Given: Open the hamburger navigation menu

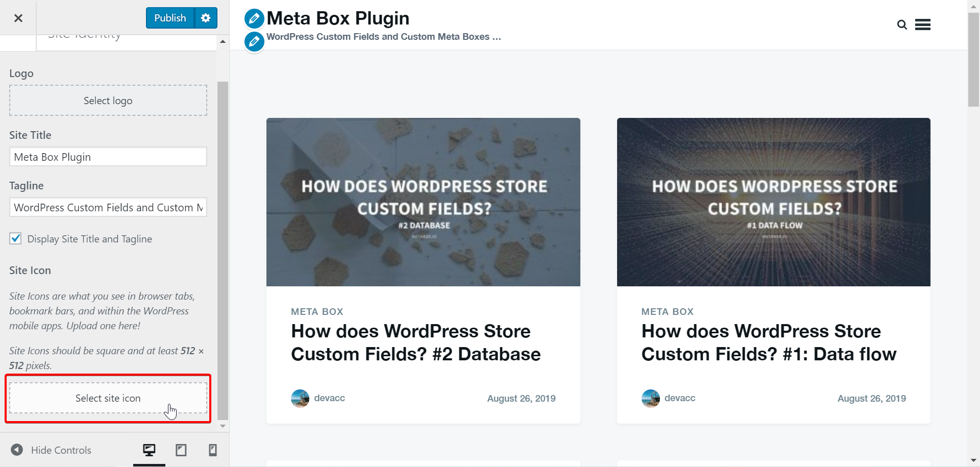Looking at the screenshot, I should (x=923, y=24).
